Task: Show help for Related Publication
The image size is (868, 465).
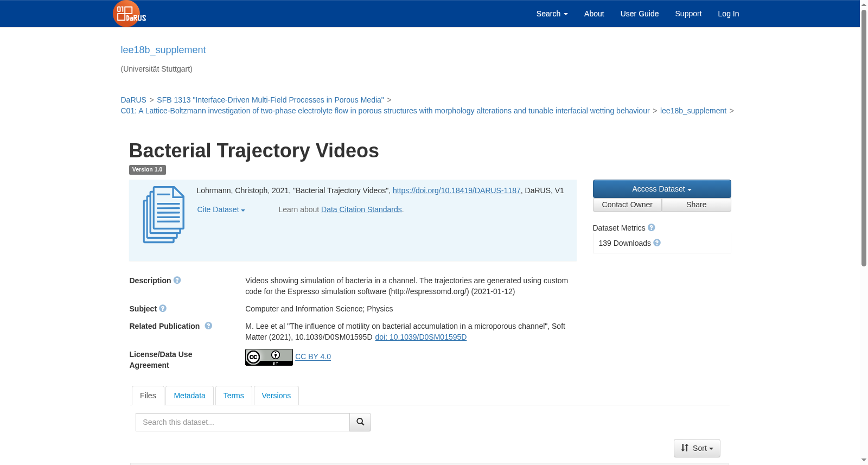Action: click(208, 326)
